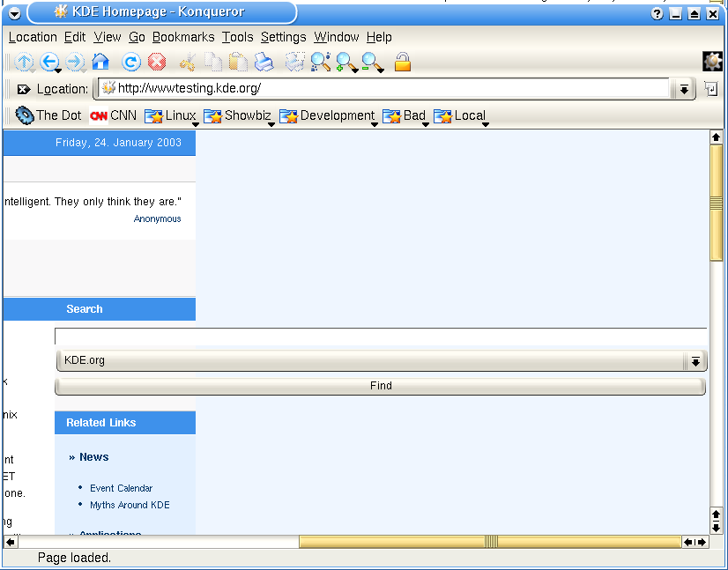Click the Go button next to location bar

click(x=711, y=88)
